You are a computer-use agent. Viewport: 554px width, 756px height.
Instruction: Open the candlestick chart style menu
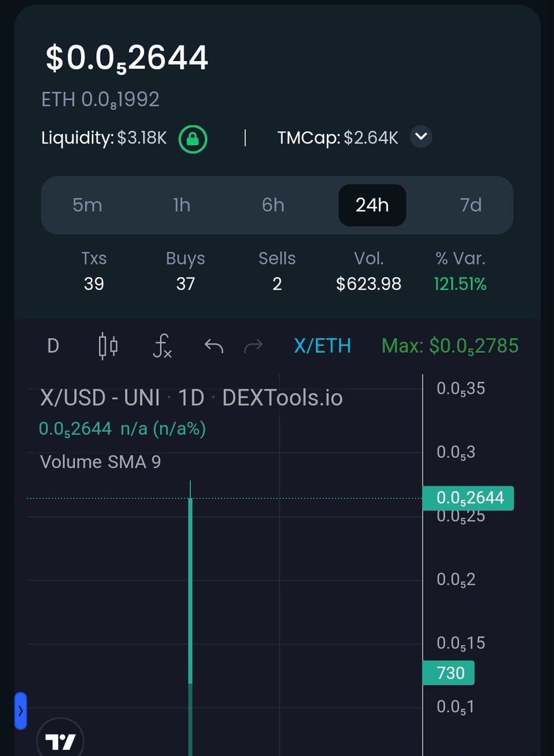108,346
